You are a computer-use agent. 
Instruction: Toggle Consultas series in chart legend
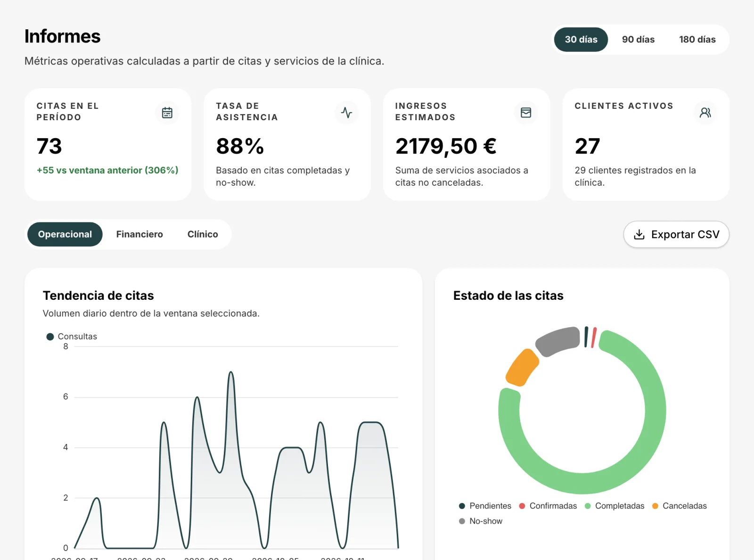tap(72, 337)
